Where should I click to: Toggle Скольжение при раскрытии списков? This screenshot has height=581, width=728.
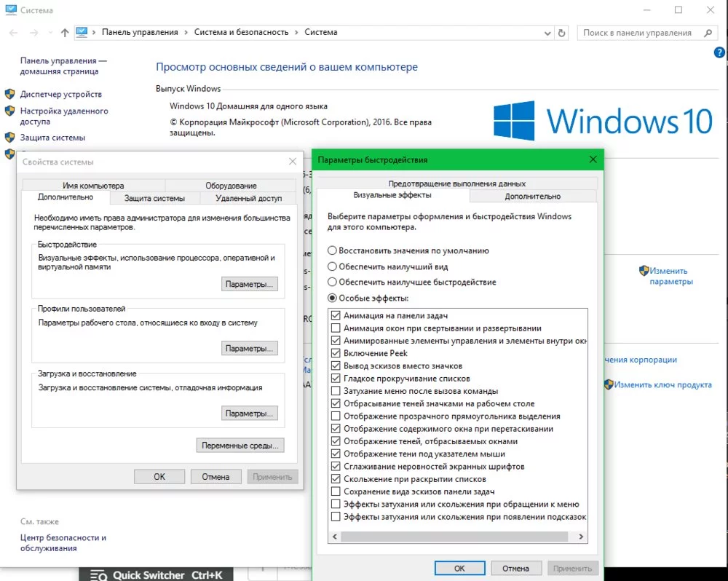[336, 478]
